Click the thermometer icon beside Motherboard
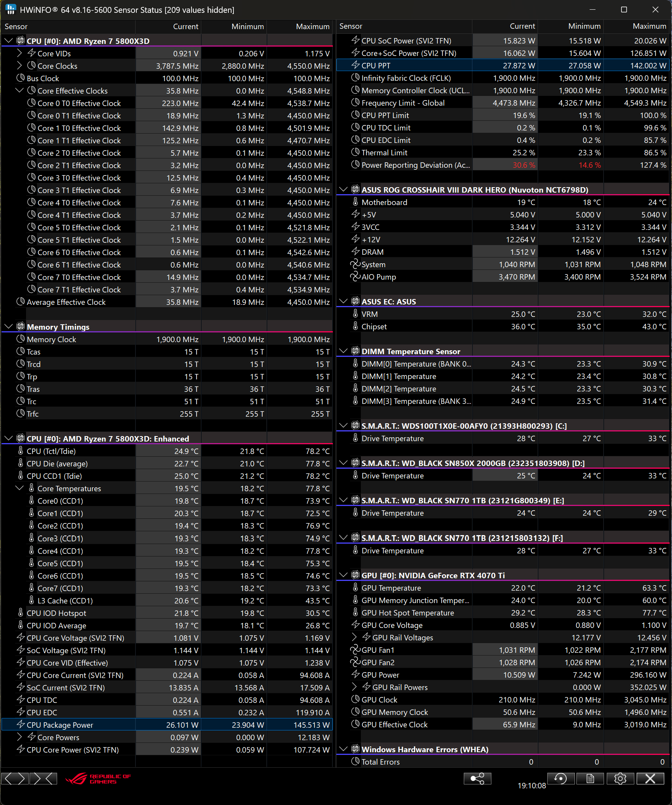Screen dimensions: 672x805 click(355, 202)
